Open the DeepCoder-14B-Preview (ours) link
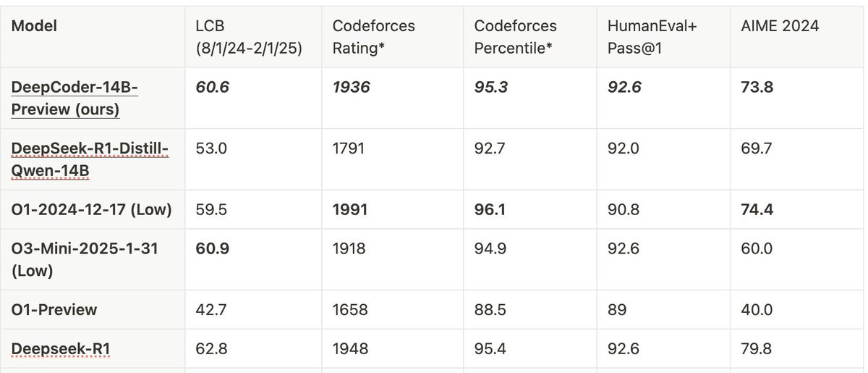 tap(75, 99)
